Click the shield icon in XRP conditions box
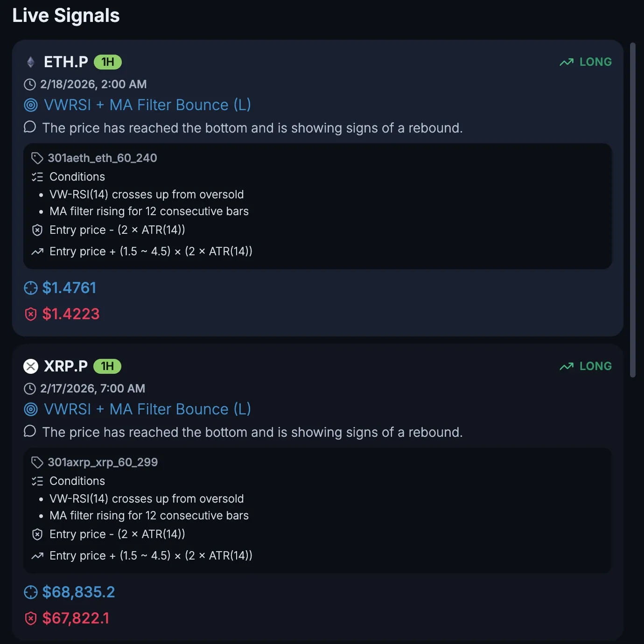This screenshot has height=644, width=644. click(37, 534)
